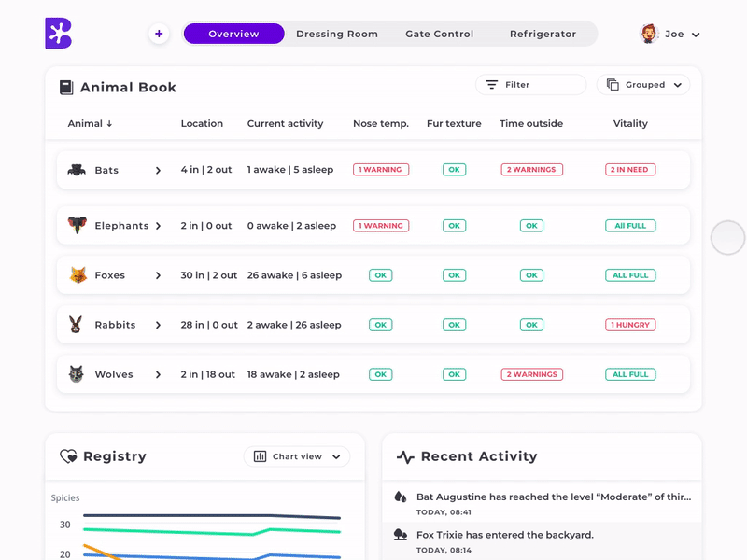Open the Chart view dropdown
Viewport: 747px width, 560px height.
(297, 456)
